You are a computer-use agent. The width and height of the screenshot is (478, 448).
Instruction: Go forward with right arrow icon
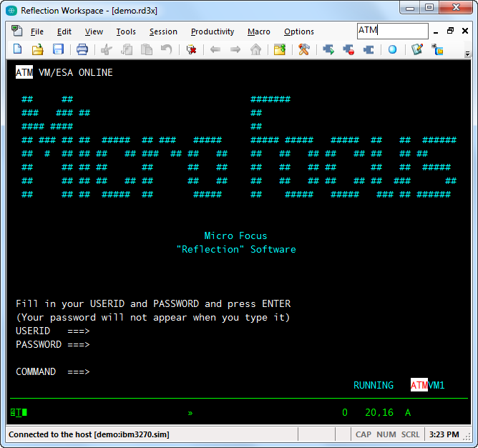(235, 49)
